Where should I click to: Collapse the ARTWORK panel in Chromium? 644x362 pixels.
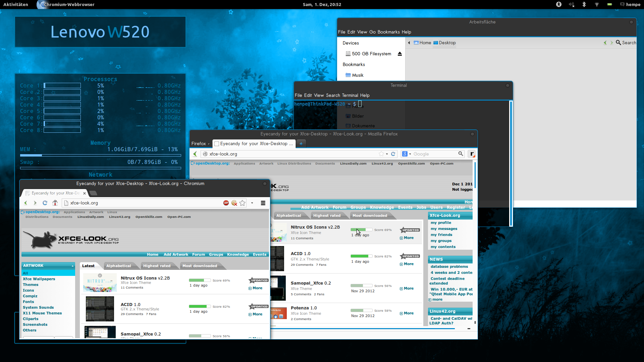[72, 266]
